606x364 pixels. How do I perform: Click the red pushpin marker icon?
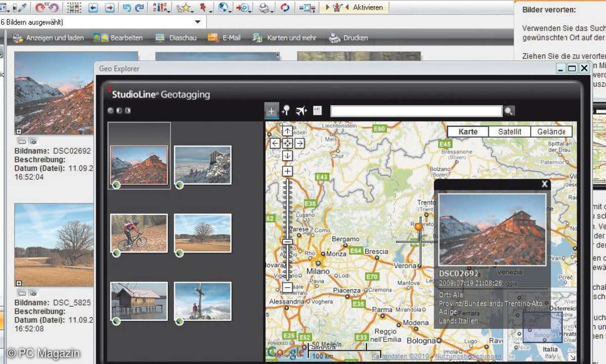(x=203, y=8)
